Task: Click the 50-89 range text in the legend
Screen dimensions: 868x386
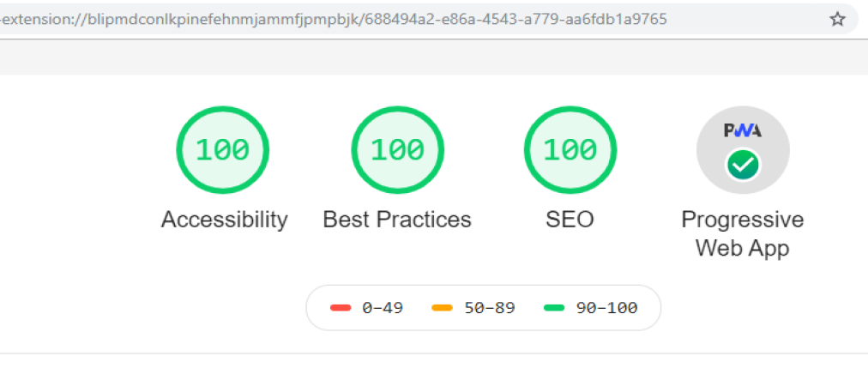Action: 490,307
